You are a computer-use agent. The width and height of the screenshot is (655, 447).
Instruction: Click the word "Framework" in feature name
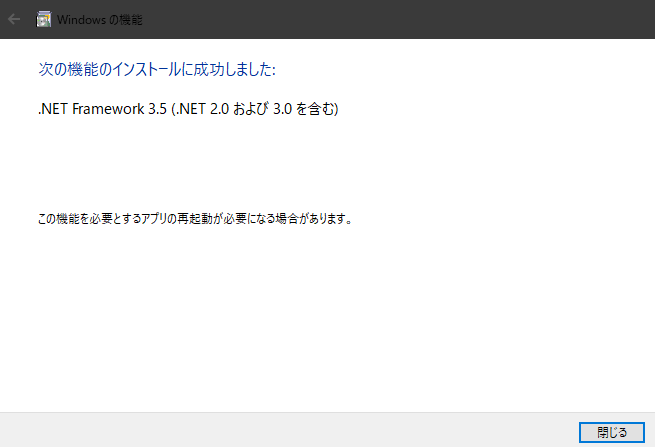[109, 109]
